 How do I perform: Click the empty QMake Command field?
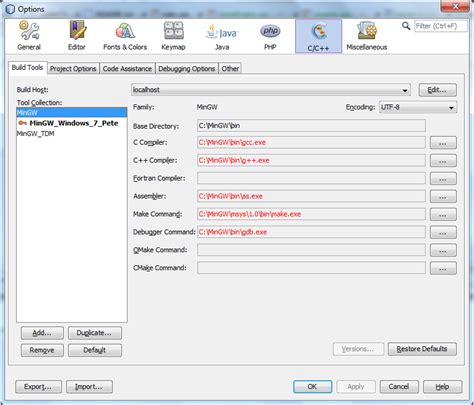tap(311, 250)
